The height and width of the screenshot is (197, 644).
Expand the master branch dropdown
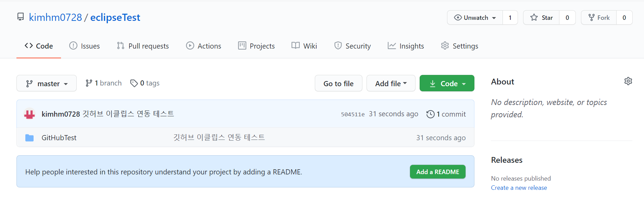click(x=47, y=83)
